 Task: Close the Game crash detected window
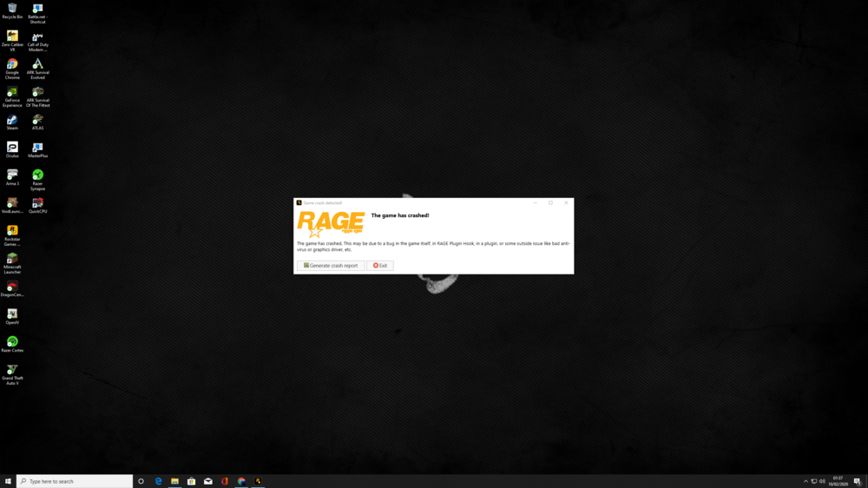(x=566, y=202)
